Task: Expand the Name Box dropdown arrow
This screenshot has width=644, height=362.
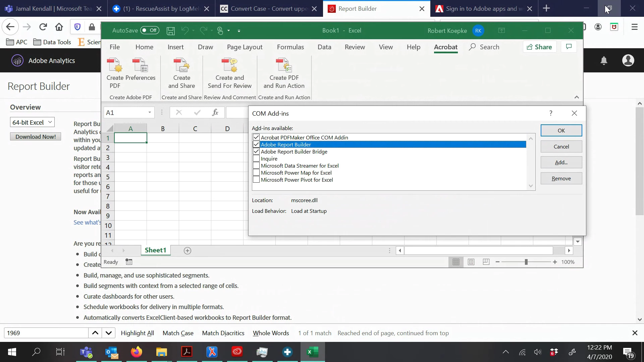Action: 150,113
